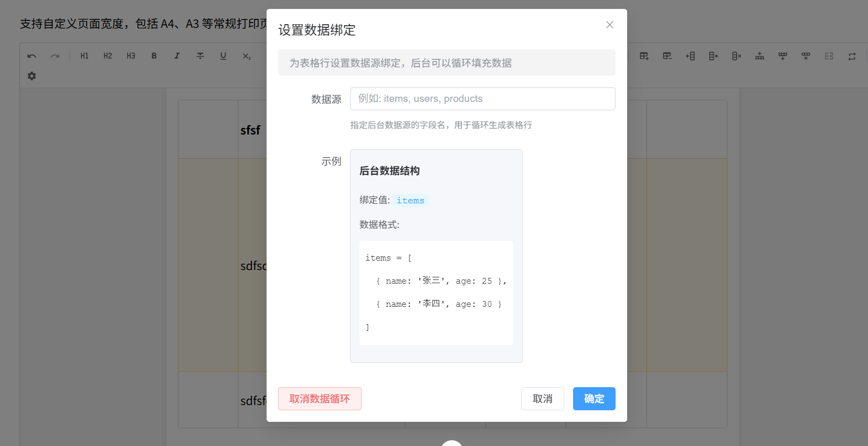Click the 'sfsf' table cell behind dialog

(x=250, y=130)
